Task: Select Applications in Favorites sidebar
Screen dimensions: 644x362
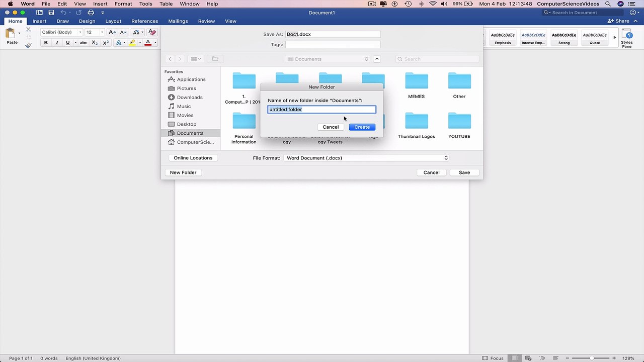Action: coord(191,79)
